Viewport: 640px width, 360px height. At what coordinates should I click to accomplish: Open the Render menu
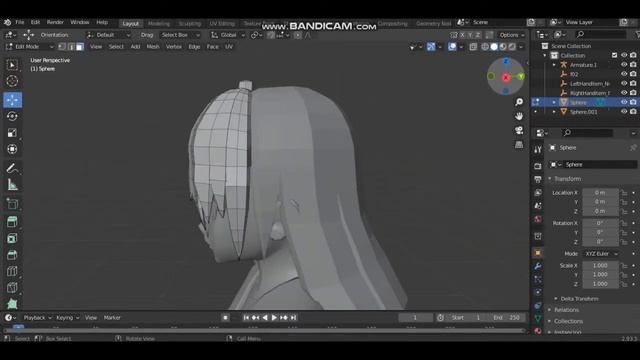(55, 22)
